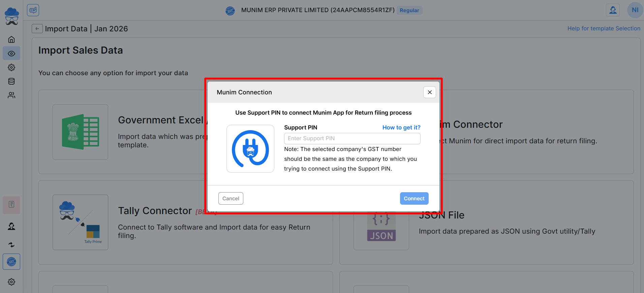Click the blue plug connector image

coord(250,149)
